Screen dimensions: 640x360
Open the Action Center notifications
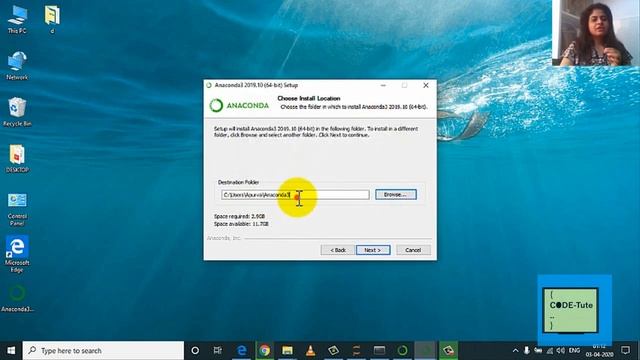(625, 350)
